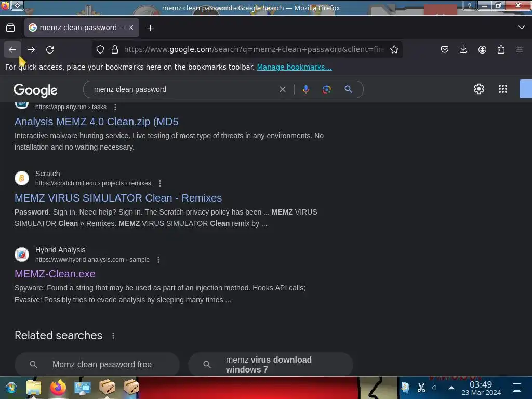This screenshot has height=399, width=532.
Task: Open Firefox downloads panel
Action: point(463,49)
